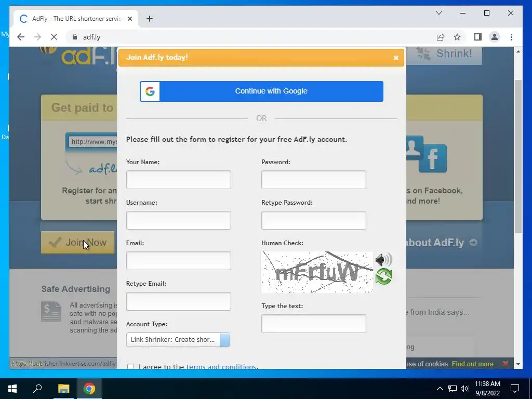Click Find out more cookies link
Image resolution: width=532 pixels, height=399 pixels.
(x=473, y=364)
